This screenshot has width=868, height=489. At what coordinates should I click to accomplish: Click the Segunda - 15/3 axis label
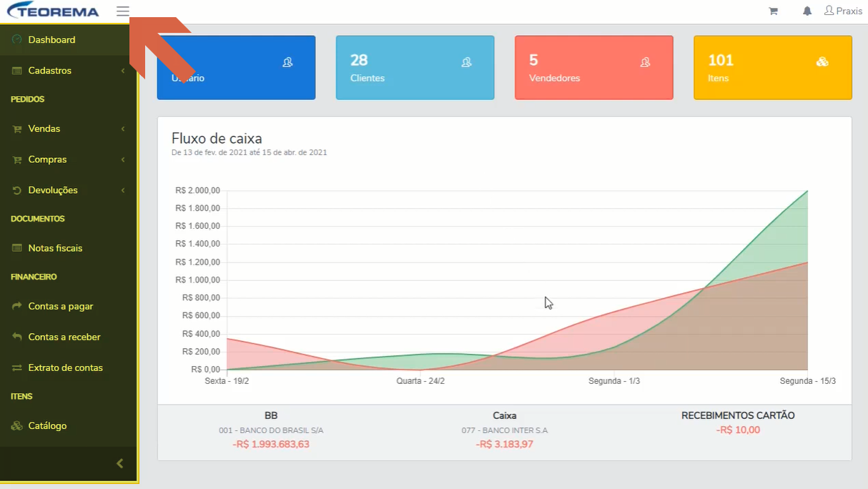pos(808,381)
